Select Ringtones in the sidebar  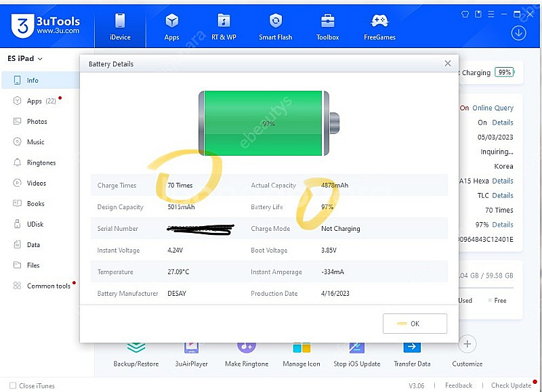point(41,163)
